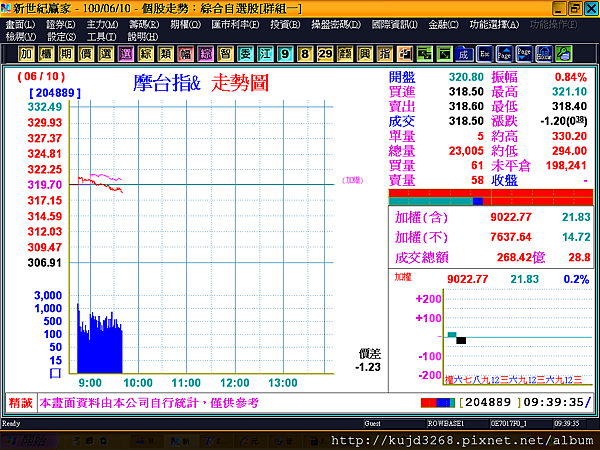The image size is (600, 450).
Task: Click the 加權(不) index value 7637.64
Action: 511,237
